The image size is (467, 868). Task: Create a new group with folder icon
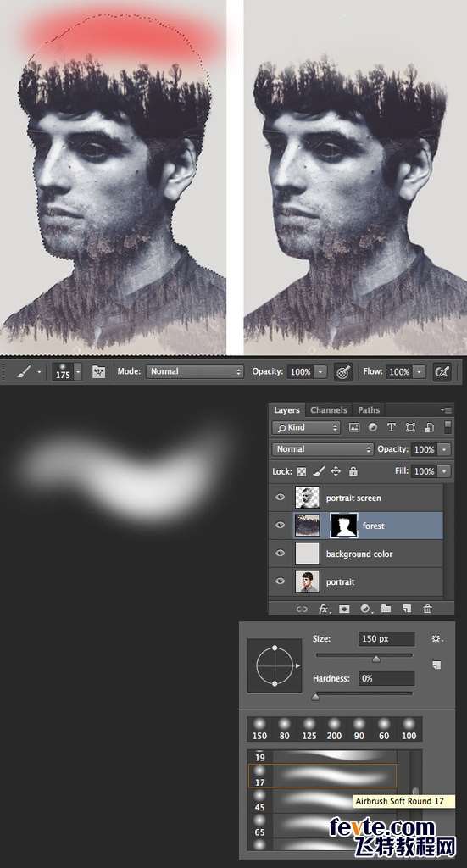tap(386, 609)
